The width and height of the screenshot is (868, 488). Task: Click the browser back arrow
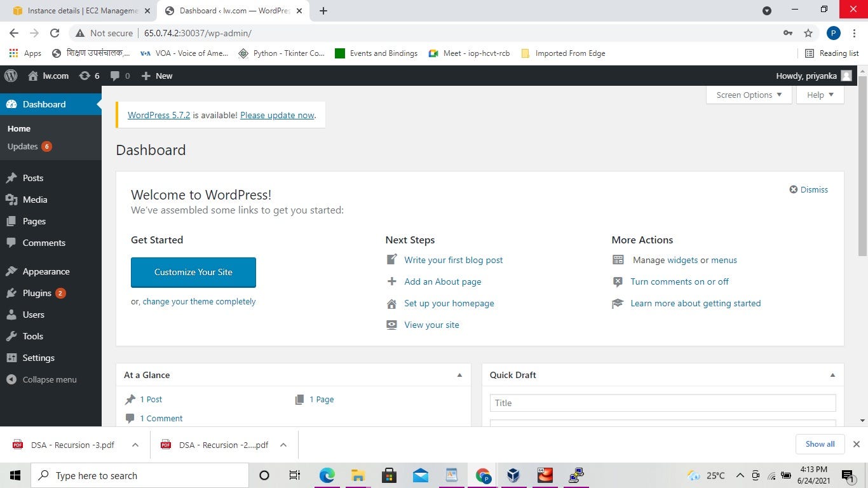tap(14, 33)
